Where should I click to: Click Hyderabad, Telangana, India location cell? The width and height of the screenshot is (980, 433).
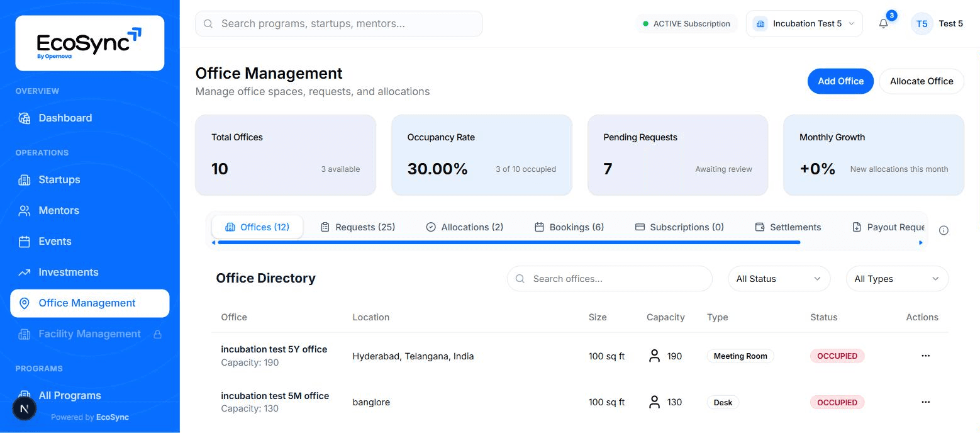[x=413, y=356]
